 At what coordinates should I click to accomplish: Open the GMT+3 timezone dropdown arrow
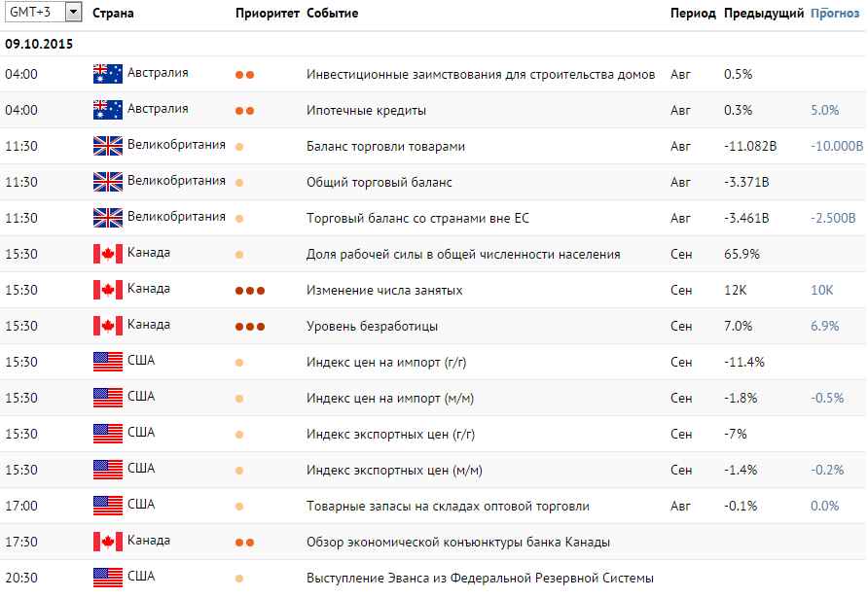click(73, 12)
